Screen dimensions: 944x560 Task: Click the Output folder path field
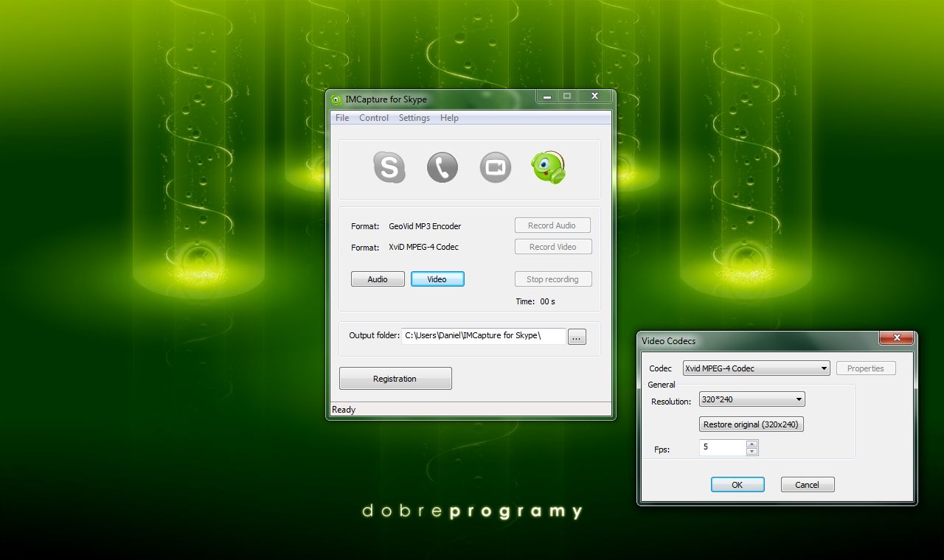[484, 336]
